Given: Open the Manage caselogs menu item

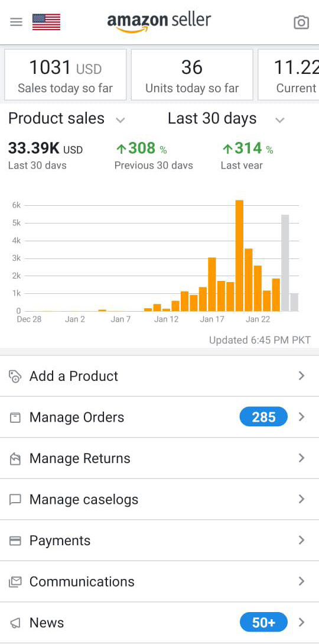Looking at the screenshot, I should (159, 500).
